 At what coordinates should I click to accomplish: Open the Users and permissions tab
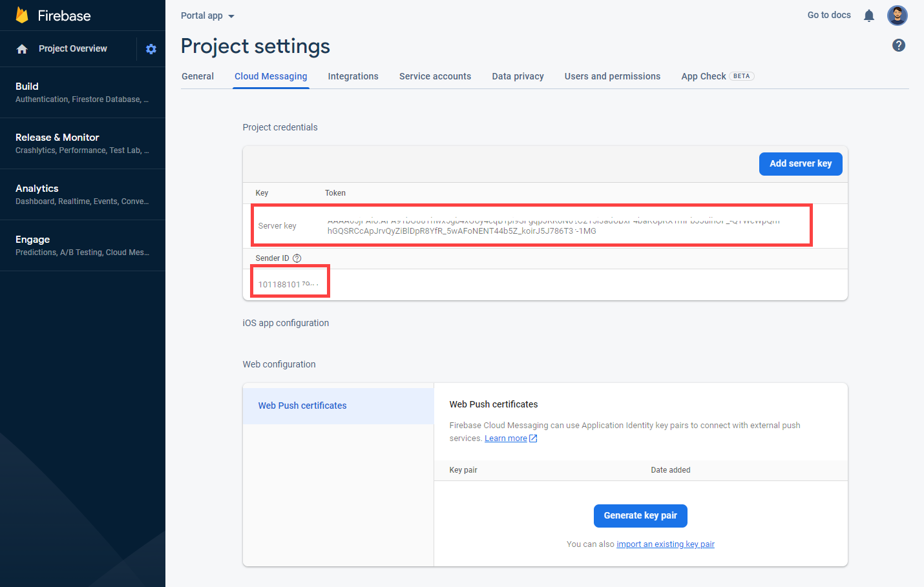(613, 76)
